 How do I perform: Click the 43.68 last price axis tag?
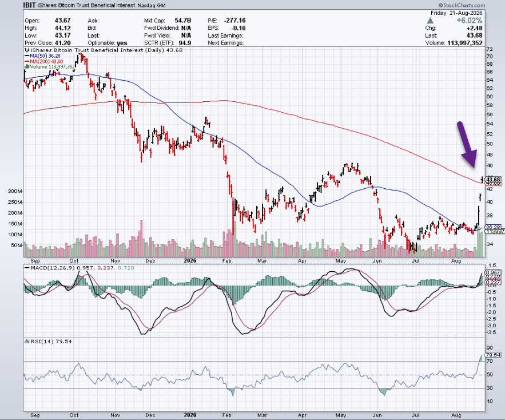point(493,179)
